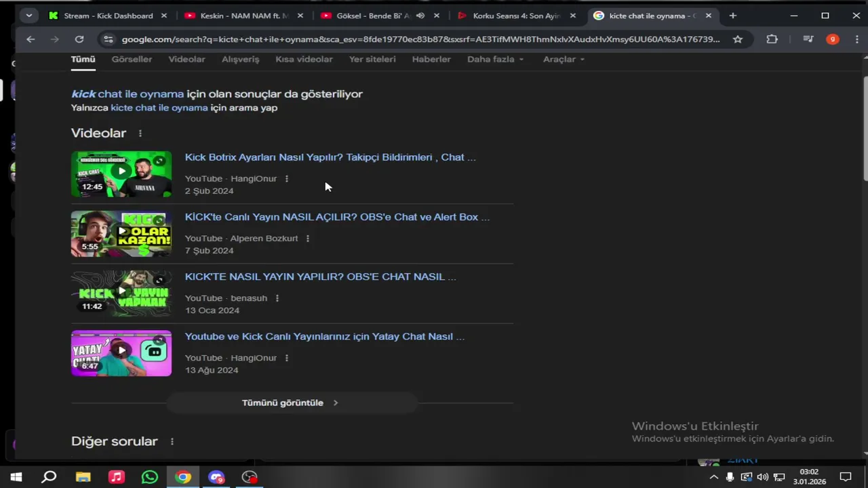Close the Keskin - NAM NAM tab
The image size is (868, 488).
300,16
